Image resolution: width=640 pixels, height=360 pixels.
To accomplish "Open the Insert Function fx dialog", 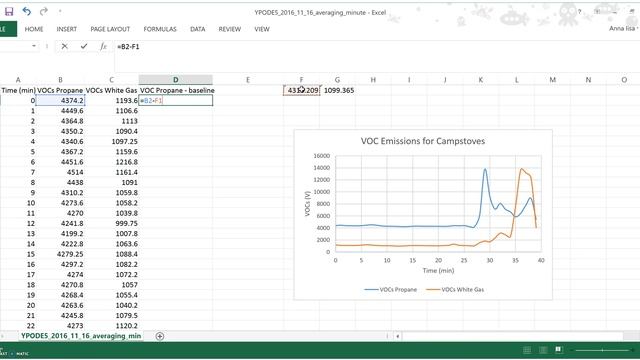I will 103,47.
